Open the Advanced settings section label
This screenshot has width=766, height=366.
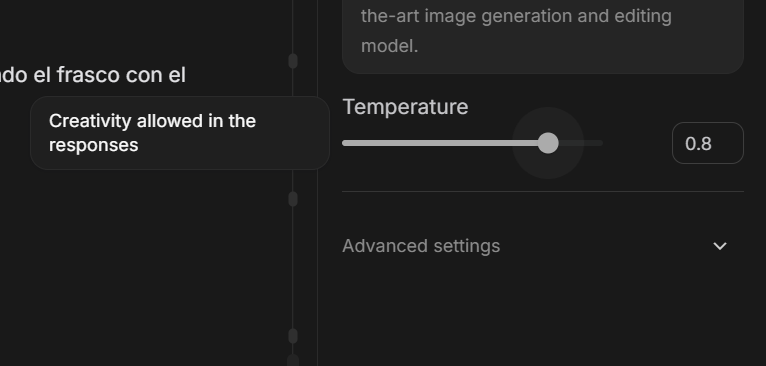(x=421, y=246)
